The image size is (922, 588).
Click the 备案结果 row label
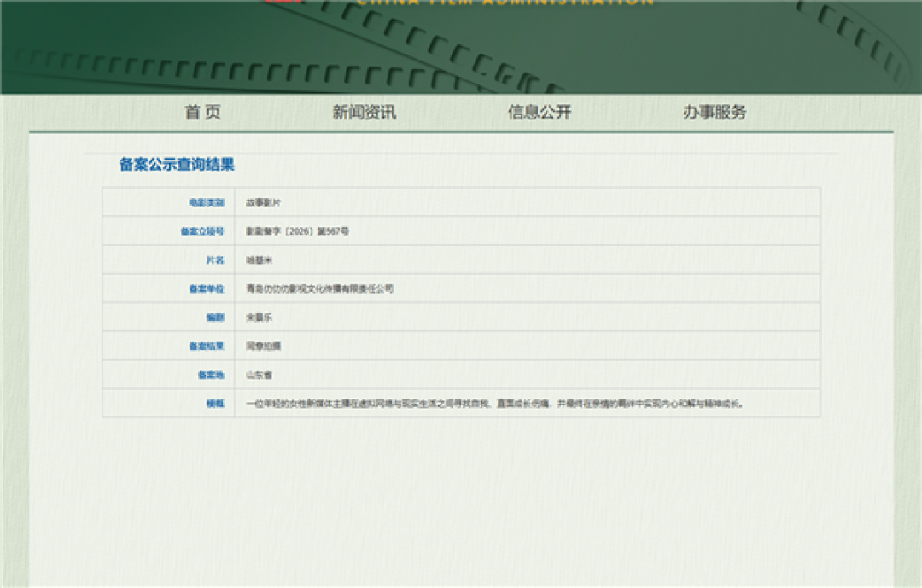click(207, 346)
